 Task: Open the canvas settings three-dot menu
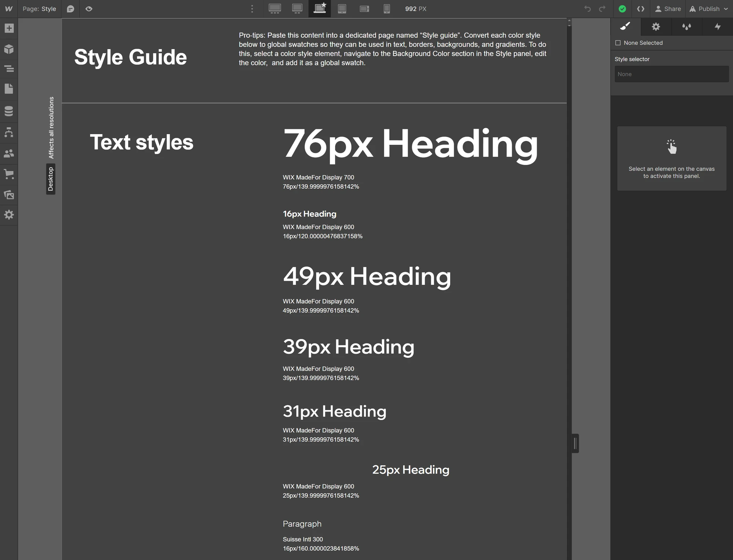click(x=252, y=9)
